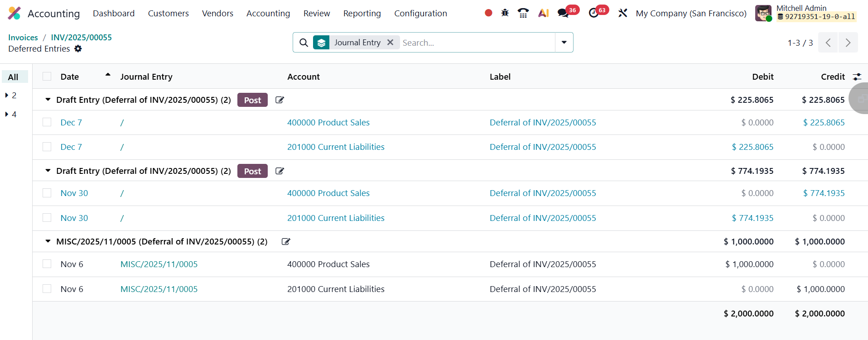Go back to Invoices breadcrumb
Viewport: 868px width, 340px height.
click(x=23, y=38)
